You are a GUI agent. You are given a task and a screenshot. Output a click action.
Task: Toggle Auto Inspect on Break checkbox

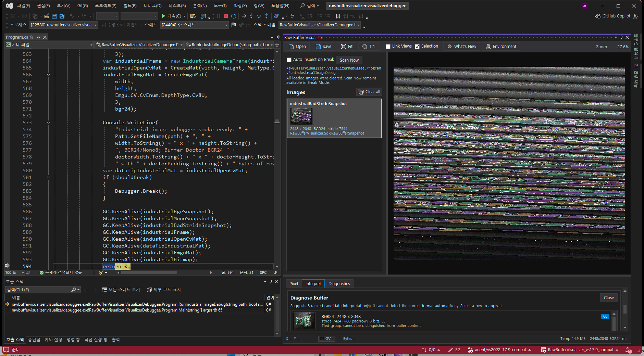(x=289, y=60)
